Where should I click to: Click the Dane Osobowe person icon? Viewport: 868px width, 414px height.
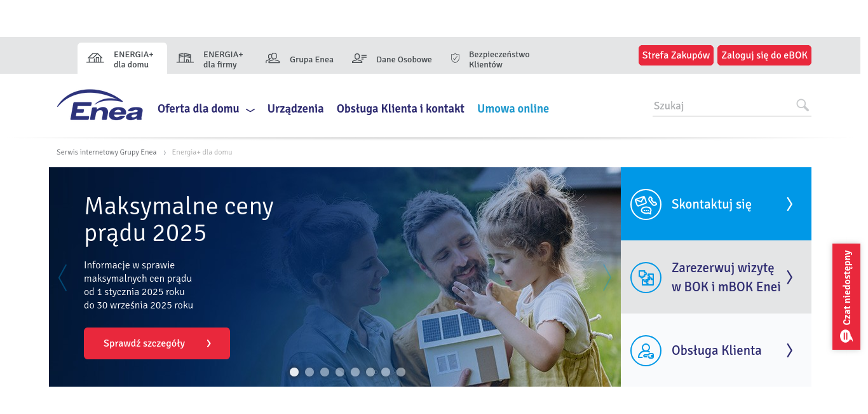coord(359,59)
